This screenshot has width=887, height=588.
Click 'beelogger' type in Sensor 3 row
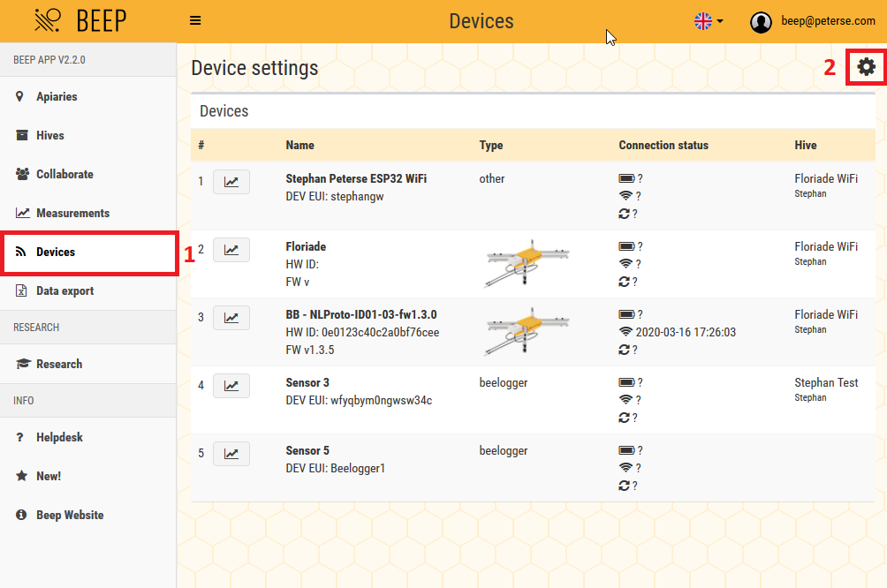tap(504, 383)
